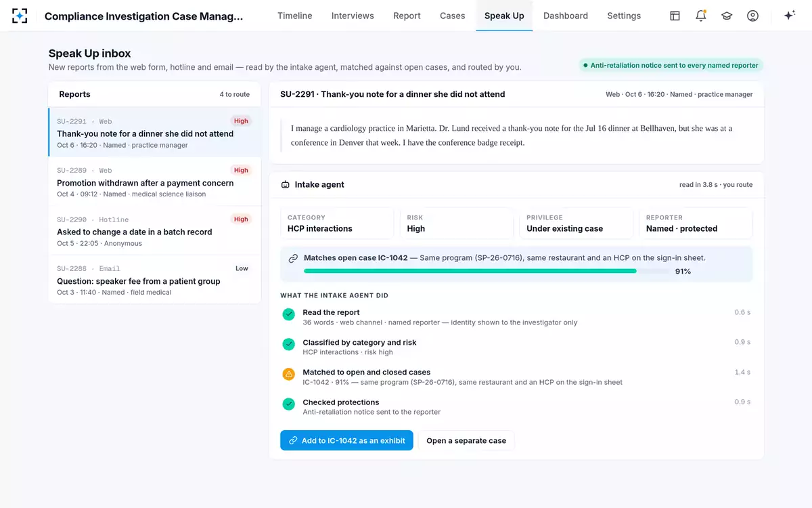Click green check next to Classified by category
This screenshot has height=508, width=812.
[x=289, y=344]
